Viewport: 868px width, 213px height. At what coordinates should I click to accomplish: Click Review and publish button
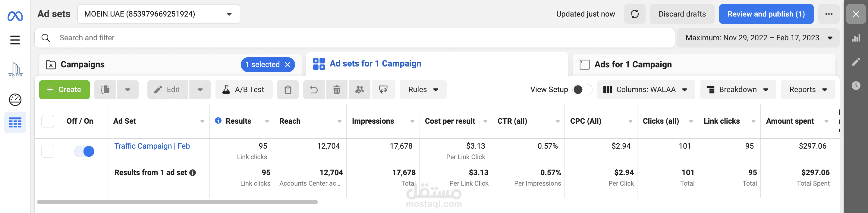[x=766, y=14]
